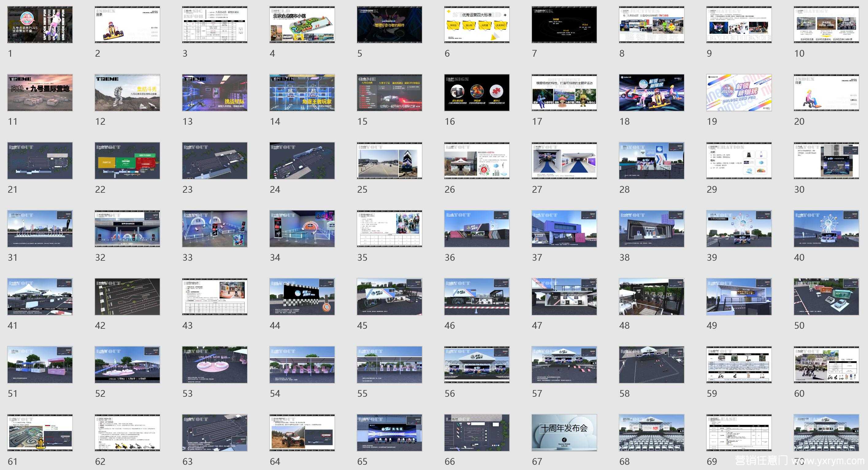
Task: Click slide 4 titled 北京金港赛车小镇
Action: (x=302, y=25)
